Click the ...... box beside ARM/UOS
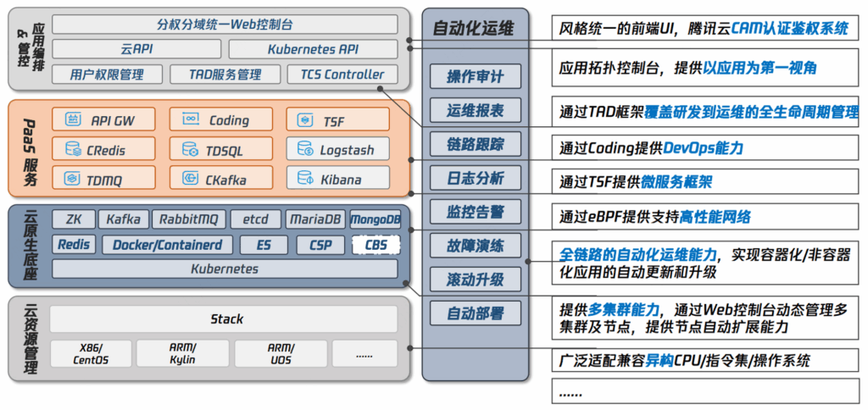 364,353
